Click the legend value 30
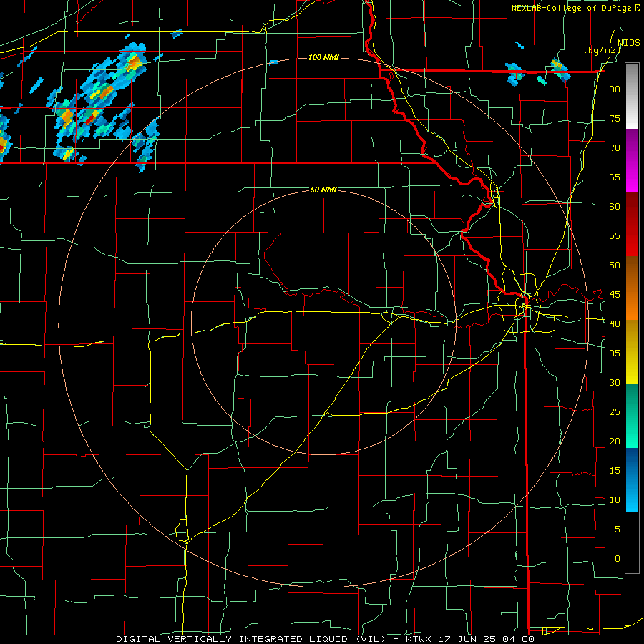 pyautogui.click(x=615, y=383)
